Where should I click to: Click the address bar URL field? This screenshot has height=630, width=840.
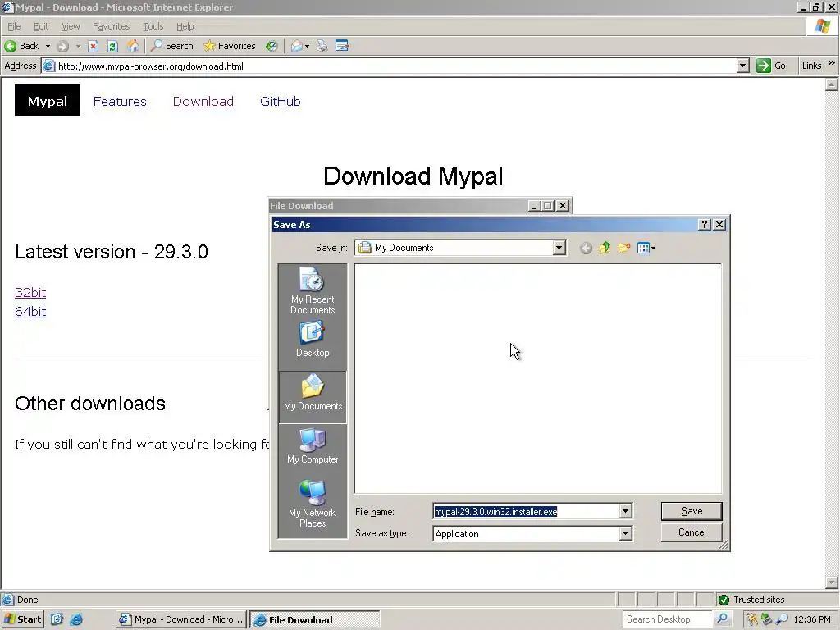(x=396, y=66)
